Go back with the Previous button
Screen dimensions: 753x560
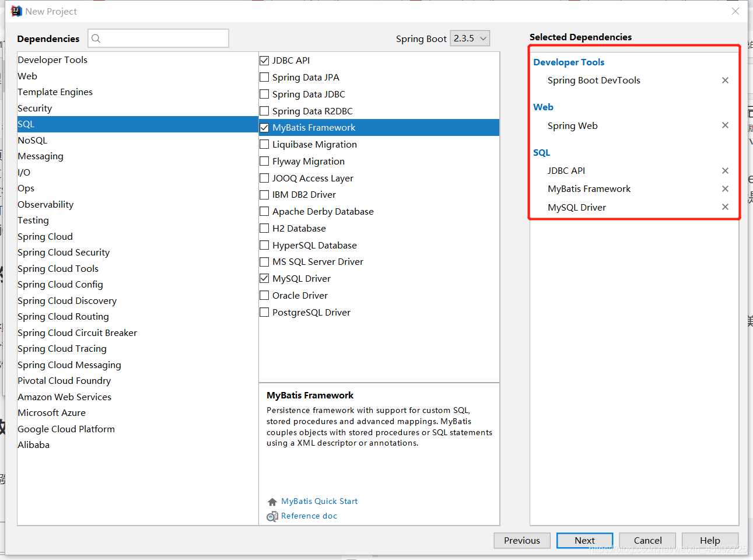[522, 541]
